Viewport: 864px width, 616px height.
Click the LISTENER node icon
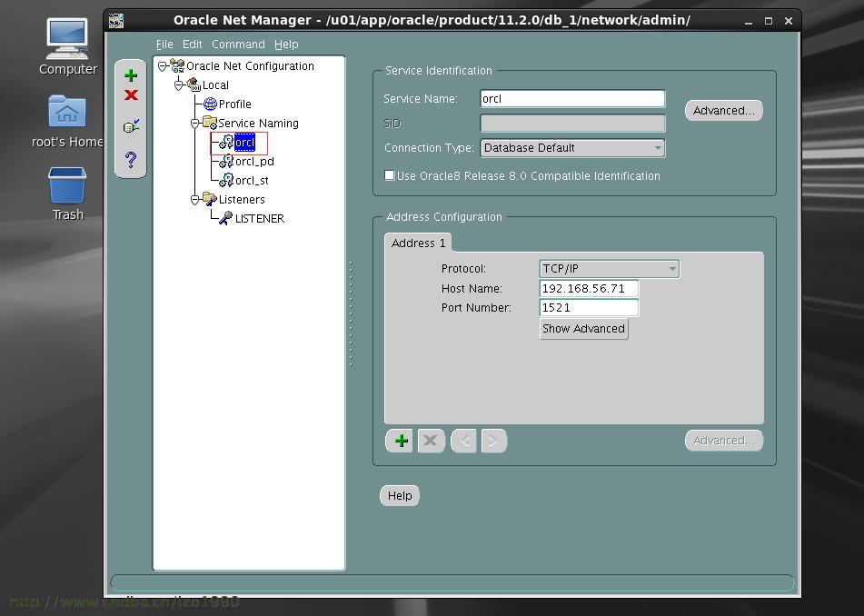pyautogui.click(x=225, y=218)
